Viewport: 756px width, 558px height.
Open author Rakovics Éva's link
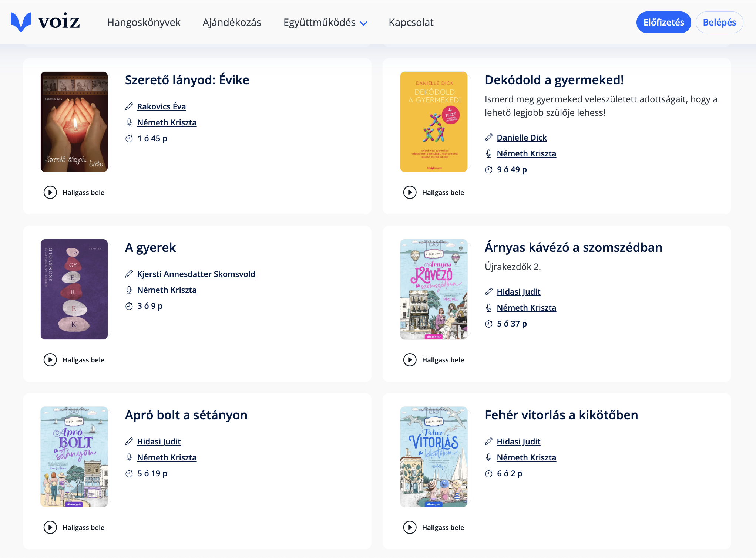161,106
